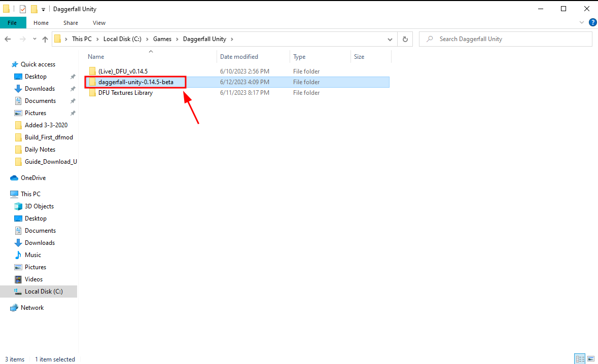Sort files by the Name column
The image size is (598, 364).
[96, 57]
